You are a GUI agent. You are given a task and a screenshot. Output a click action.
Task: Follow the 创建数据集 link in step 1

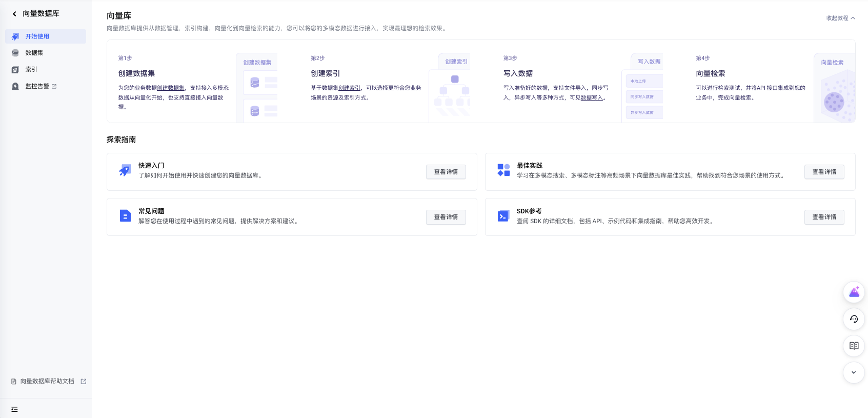(171, 88)
